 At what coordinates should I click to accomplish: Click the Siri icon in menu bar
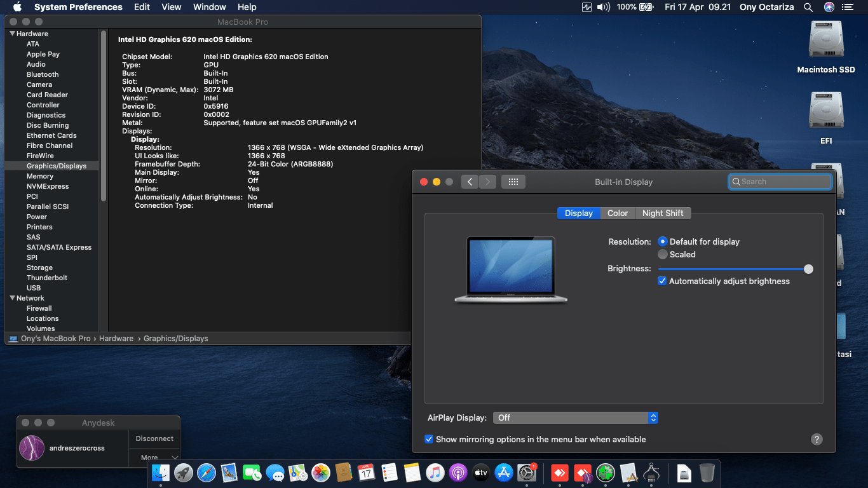[829, 7]
